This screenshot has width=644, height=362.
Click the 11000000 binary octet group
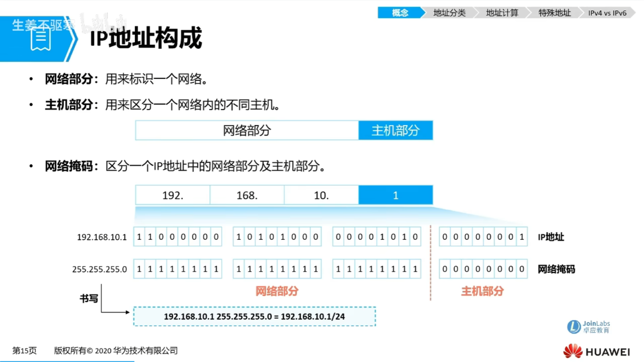coord(178,237)
